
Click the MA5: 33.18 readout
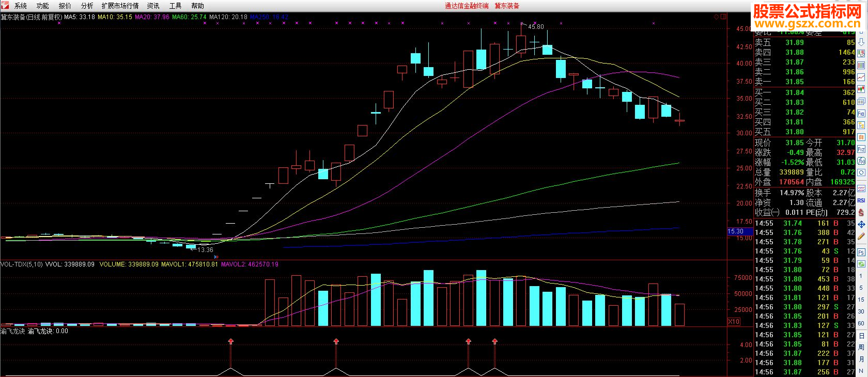pyautogui.click(x=80, y=17)
